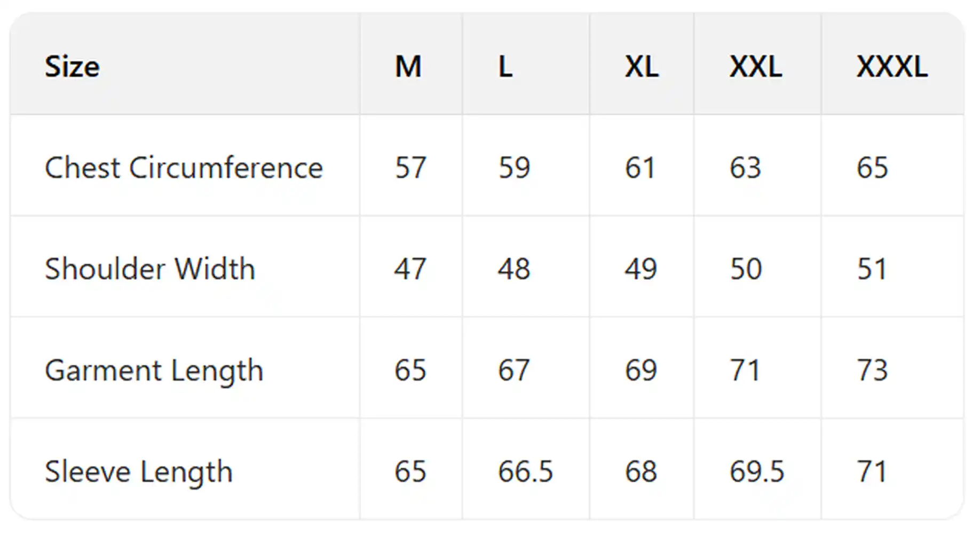The image size is (980, 534).
Task: Click sleeve length value 68 for XL
Action: [x=641, y=472]
